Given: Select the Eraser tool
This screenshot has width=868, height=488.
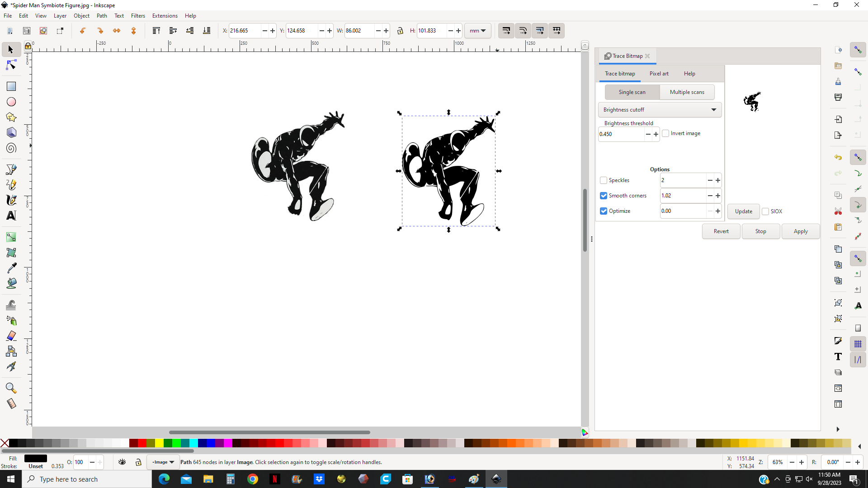Looking at the screenshot, I should (x=11, y=336).
